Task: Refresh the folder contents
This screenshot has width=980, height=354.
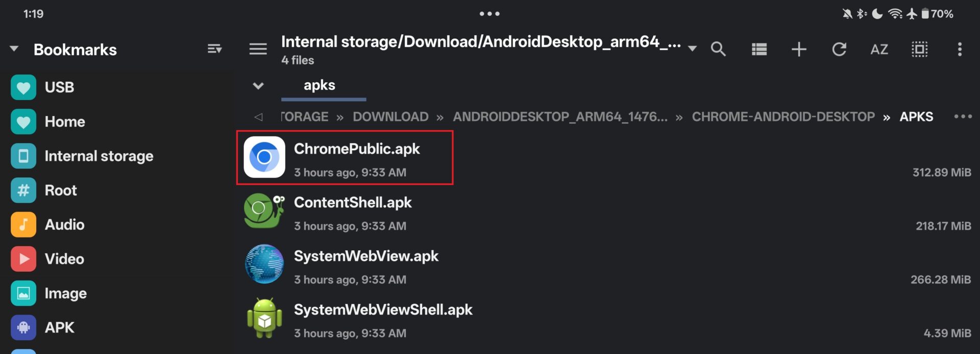Action: [839, 49]
